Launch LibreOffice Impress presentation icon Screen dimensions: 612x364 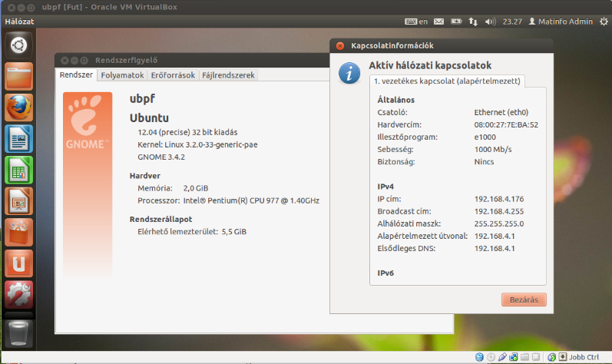(x=18, y=201)
